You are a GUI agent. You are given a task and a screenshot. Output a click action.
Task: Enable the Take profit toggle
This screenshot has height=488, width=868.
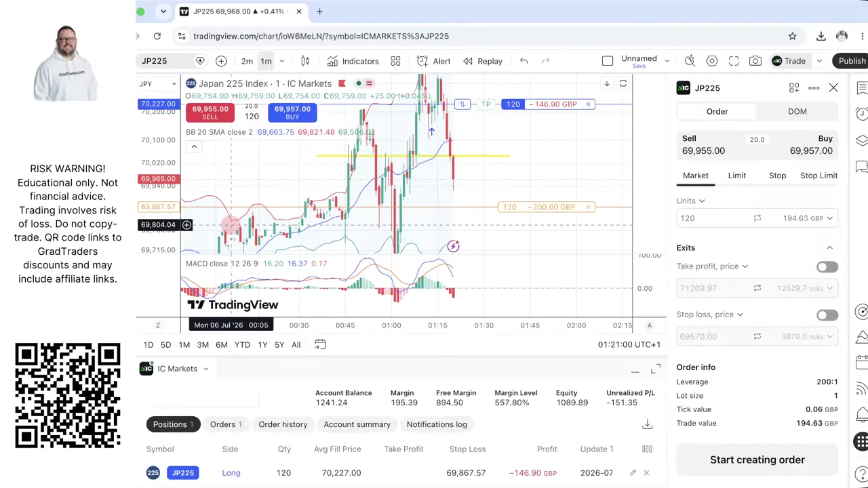(827, 267)
